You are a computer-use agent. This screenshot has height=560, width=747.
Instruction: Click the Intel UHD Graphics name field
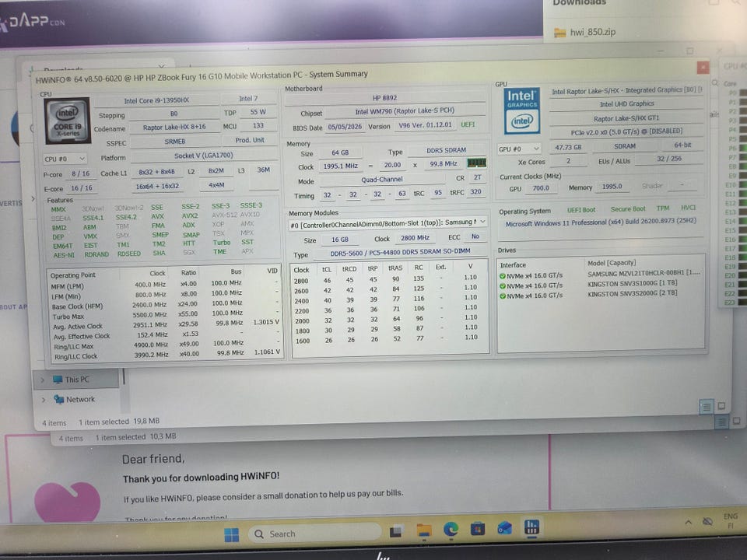627,103
